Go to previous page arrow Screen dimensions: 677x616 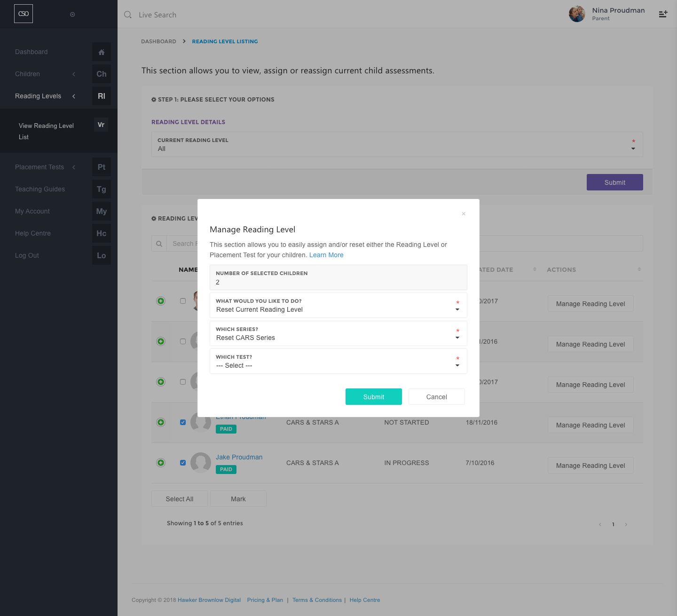click(600, 524)
